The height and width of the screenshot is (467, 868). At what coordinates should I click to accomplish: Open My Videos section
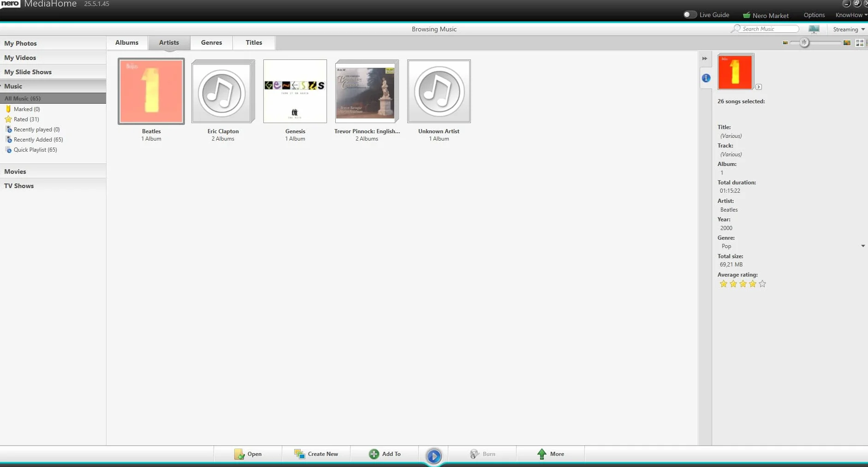[x=53, y=58]
